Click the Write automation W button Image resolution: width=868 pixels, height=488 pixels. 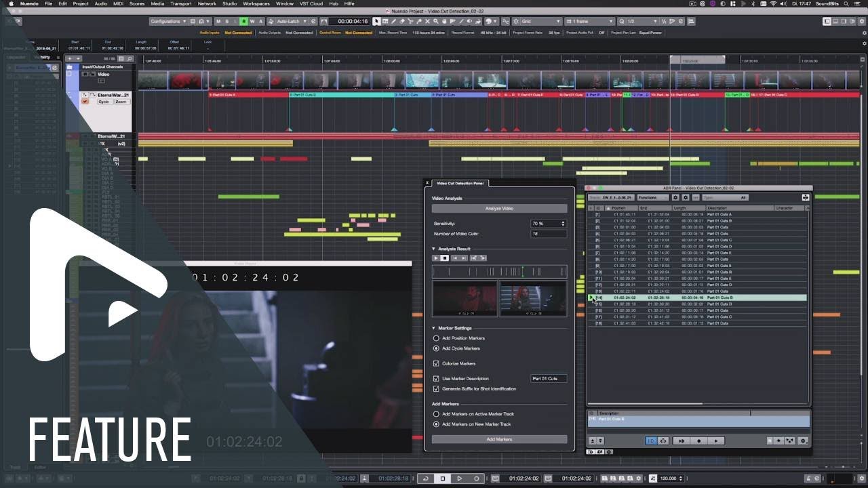[x=252, y=21]
